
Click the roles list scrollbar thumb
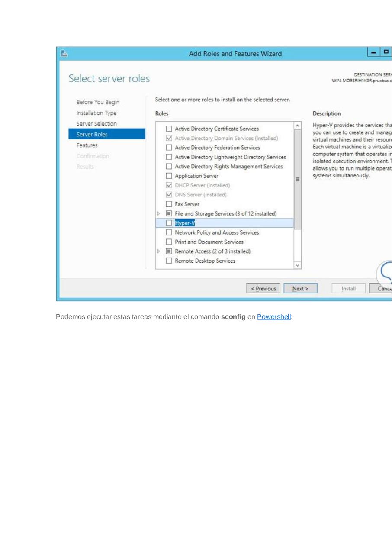[297, 179]
